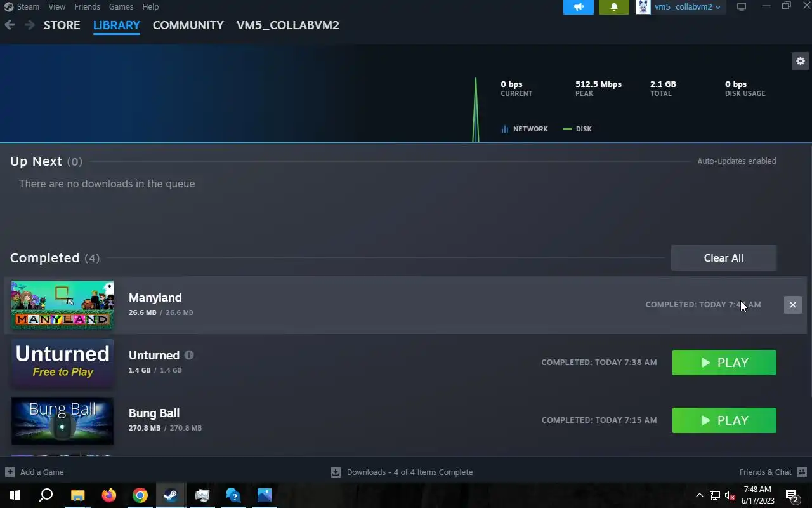
Task: Click the Clear All button
Action: point(723,258)
